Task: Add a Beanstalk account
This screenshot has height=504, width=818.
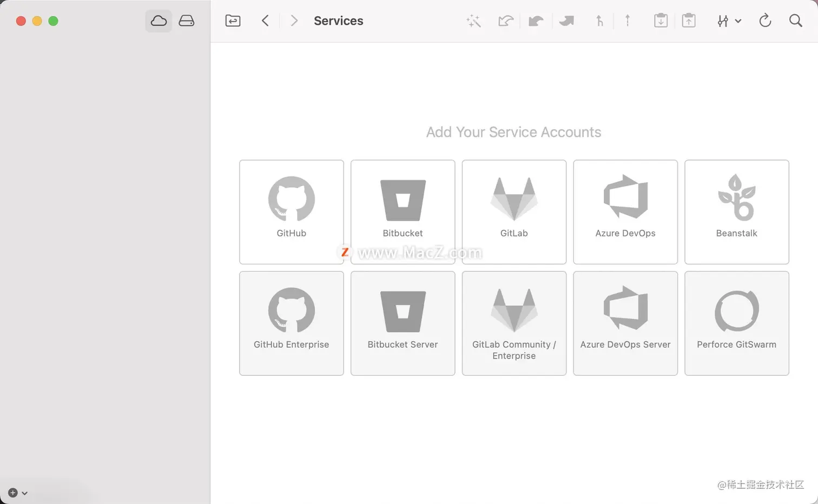Action: pyautogui.click(x=737, y=212)
